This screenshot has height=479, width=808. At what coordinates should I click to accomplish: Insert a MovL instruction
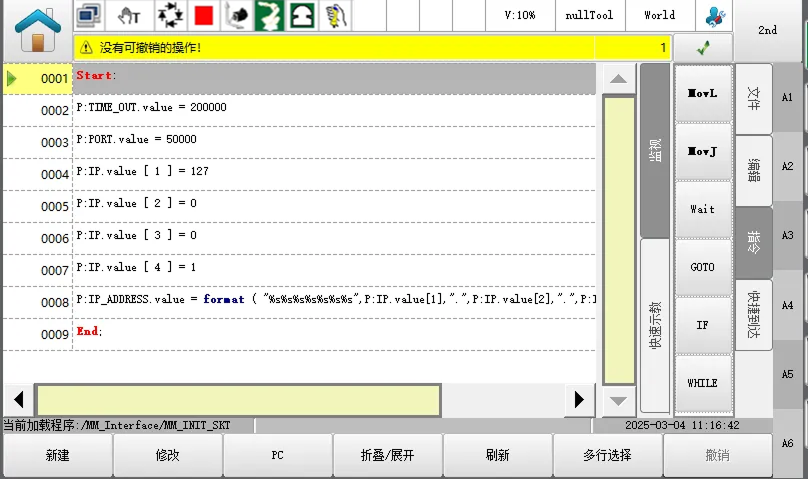pyautogui.click(x=703, y=93)
